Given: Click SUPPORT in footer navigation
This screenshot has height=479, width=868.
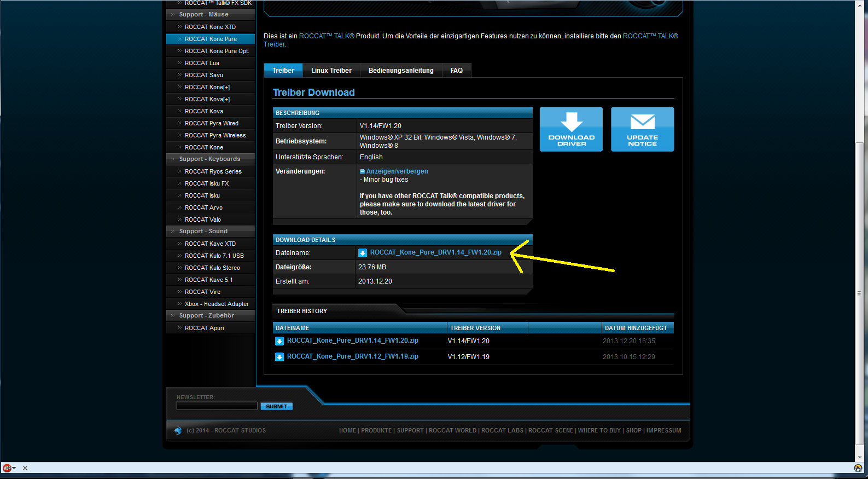Looking at the screenshot, I should click(410, 431).
